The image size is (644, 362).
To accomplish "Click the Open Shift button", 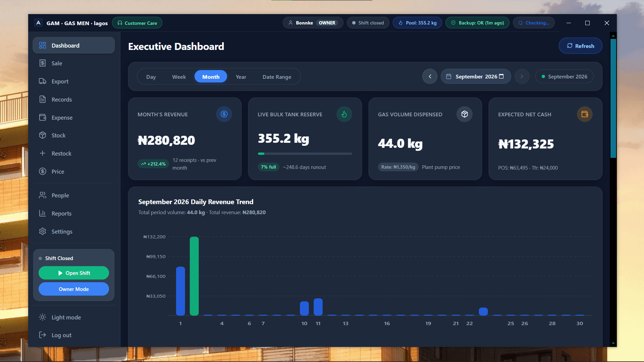I will point(74,273).
